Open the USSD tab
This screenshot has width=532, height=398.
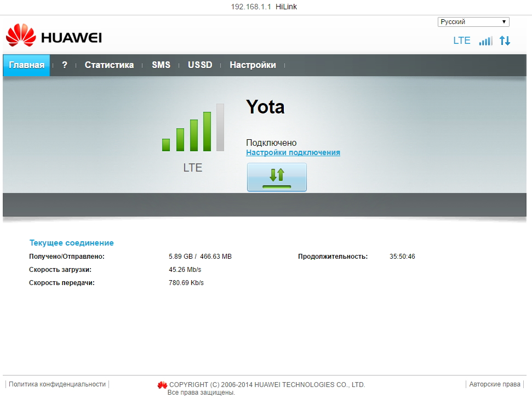coord(200,65)
